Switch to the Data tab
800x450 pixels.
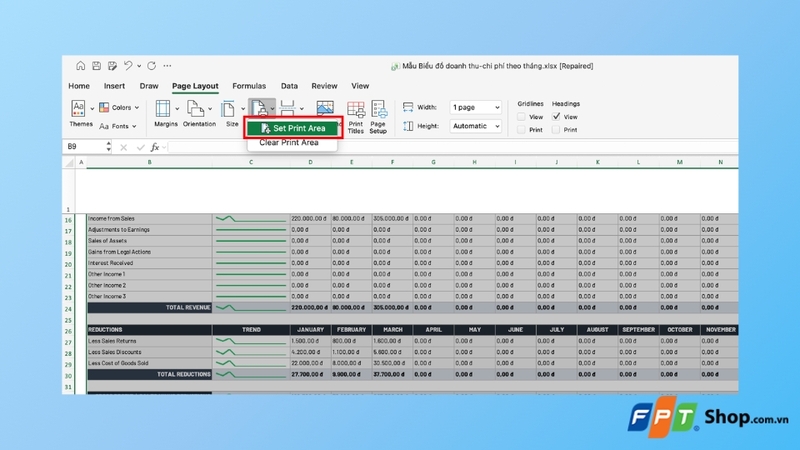[x=289, y=86]
